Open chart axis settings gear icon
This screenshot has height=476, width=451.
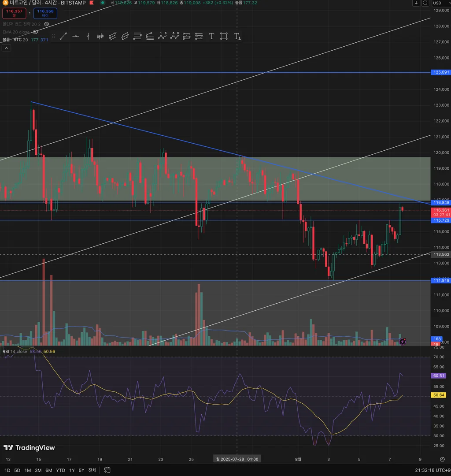pos(442,459)
